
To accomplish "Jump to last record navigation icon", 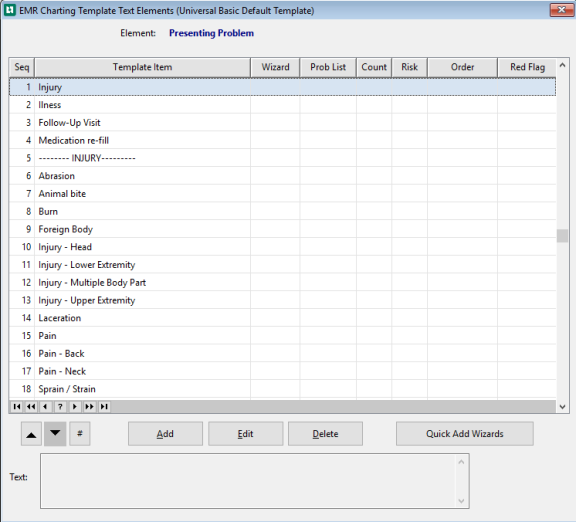I will click(x=104, y=406).
